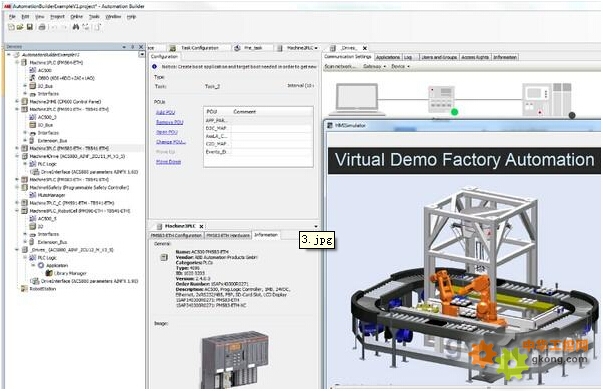Image resolution: width=603 pixels, height=391 pixels.
Task: Click the Change POU link
Action: coord(171,142)
